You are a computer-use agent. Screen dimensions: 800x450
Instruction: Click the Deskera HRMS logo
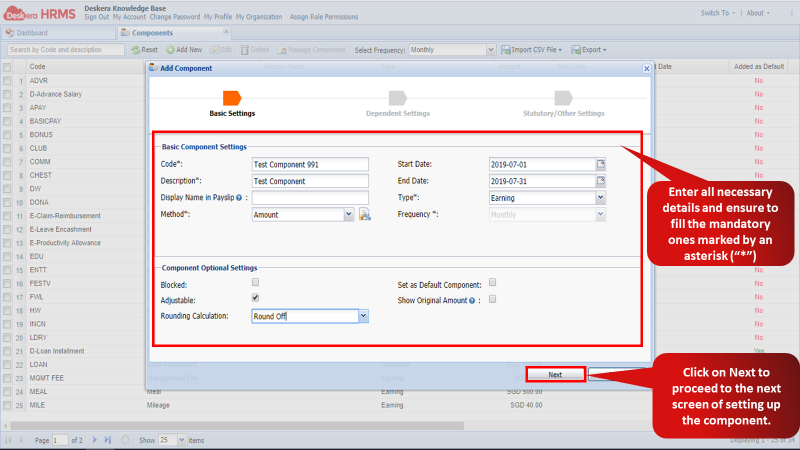click(40, 13)
